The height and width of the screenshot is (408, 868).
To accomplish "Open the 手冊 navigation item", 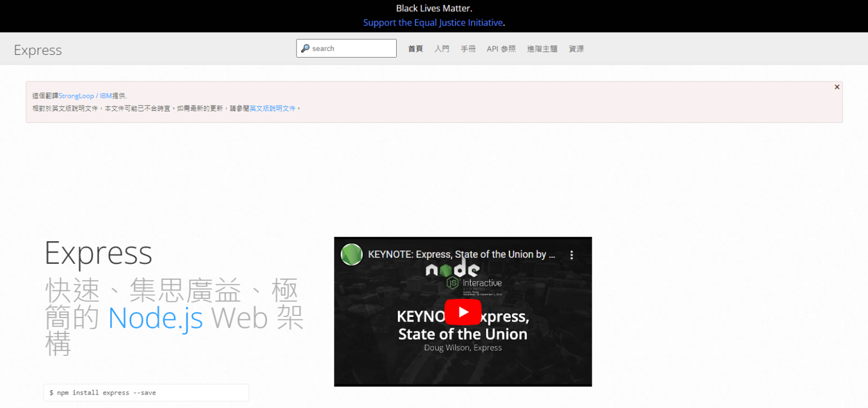I will 468,49.
